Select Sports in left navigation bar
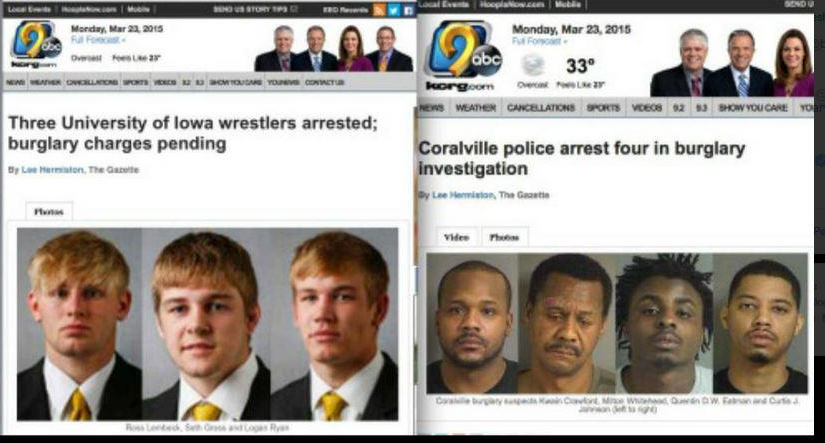The image size is (825, 443). [135, 83]
